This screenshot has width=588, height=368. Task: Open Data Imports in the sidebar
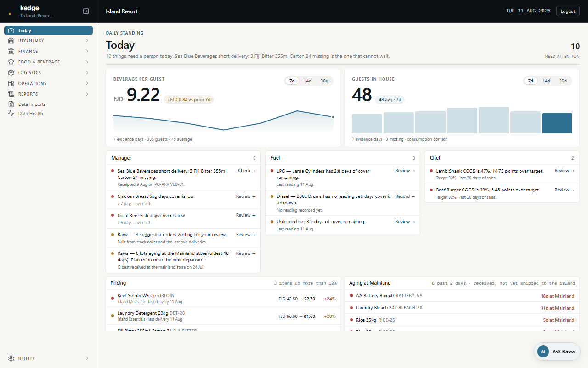[49, 104]
